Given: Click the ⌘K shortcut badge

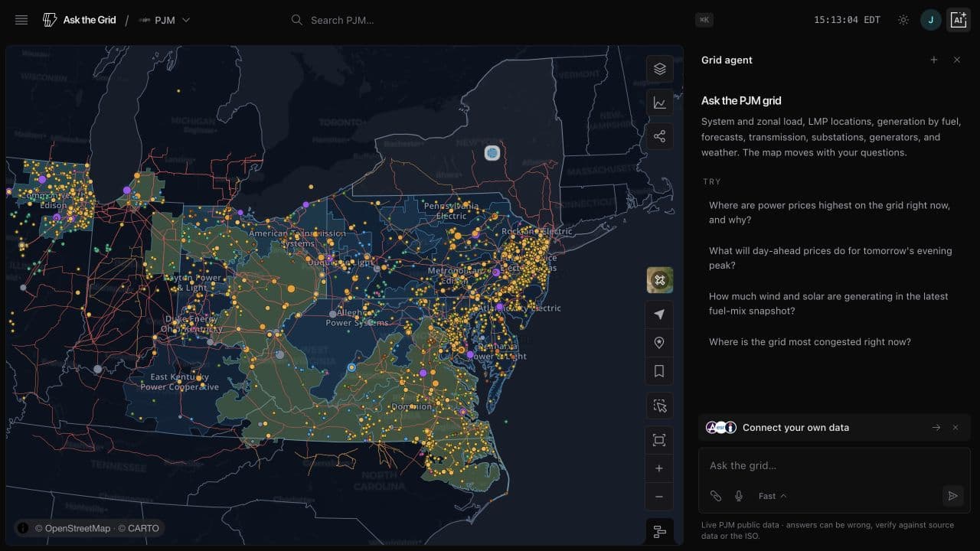Looking at the screenshot, I should pyautogui.click(x=704, y=20).
